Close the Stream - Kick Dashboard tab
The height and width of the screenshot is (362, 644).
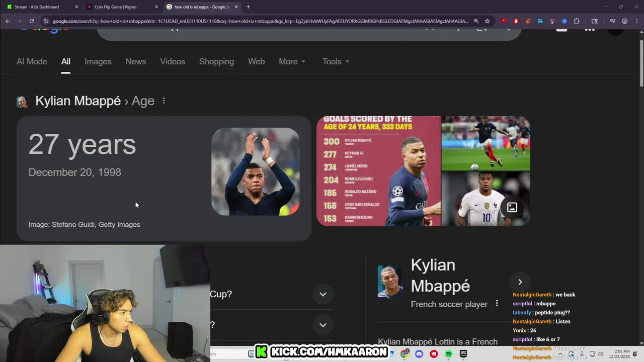click(x=76, y=7)
